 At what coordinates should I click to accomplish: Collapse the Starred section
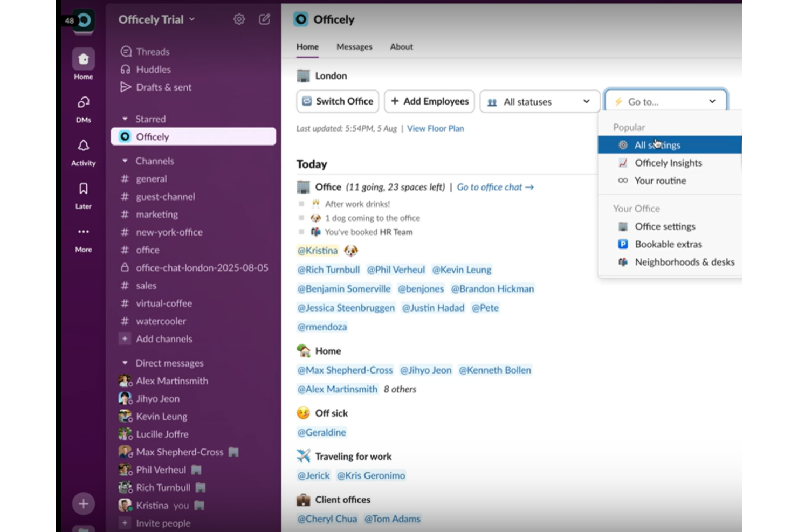click(125, 119)
